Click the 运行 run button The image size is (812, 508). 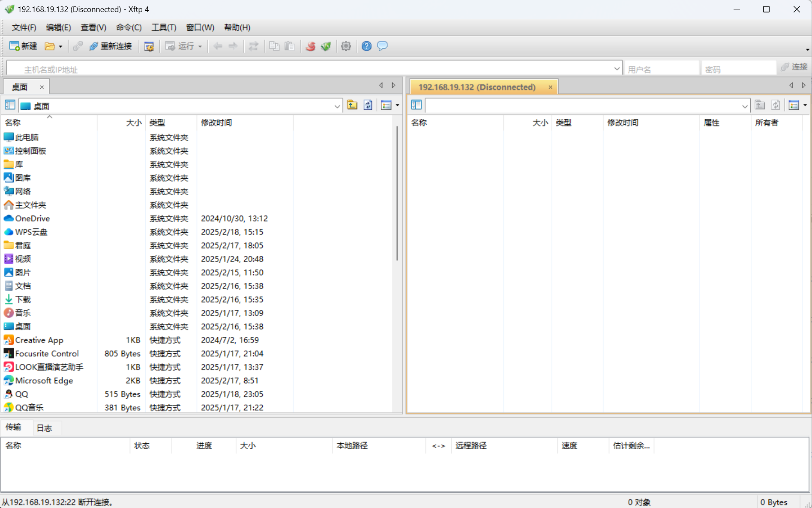pos(180,46)
